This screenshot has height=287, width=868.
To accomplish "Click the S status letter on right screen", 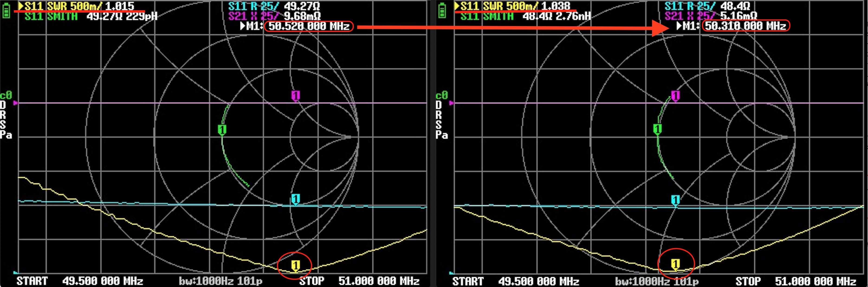I will pyautogui.click(x=439, y=125).
